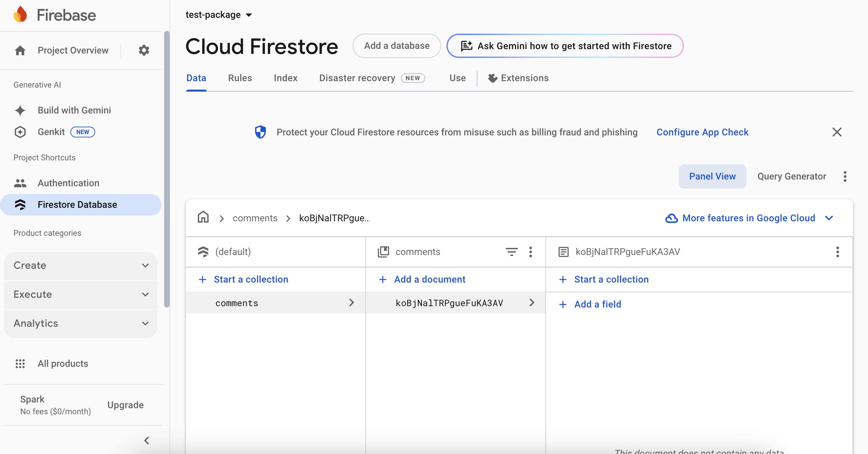The image size is (868, 454).
Task: Click plus icon beside Add a document
Action: tap(383, 279)
